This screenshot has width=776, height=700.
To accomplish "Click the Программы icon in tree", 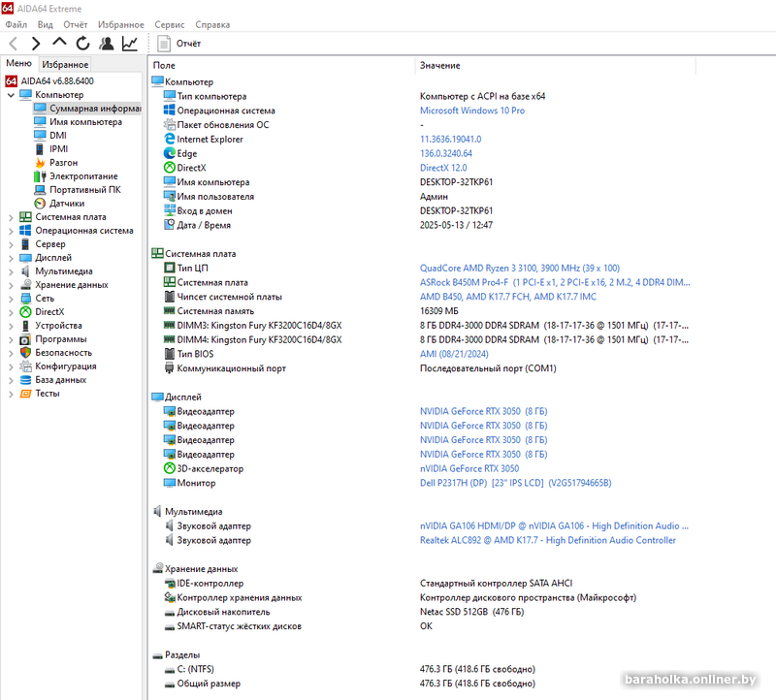I will pos(25,339).
